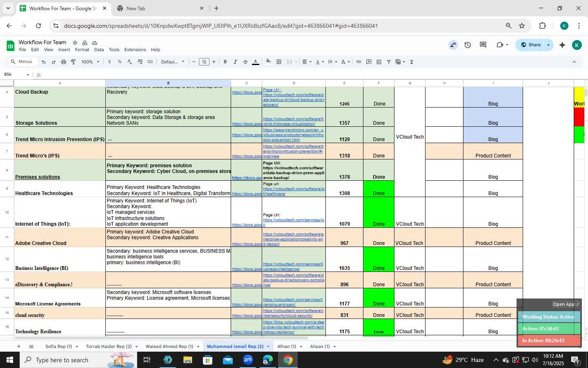Open the Meet video call icon
588x368 pixels.
click(500, 45)
